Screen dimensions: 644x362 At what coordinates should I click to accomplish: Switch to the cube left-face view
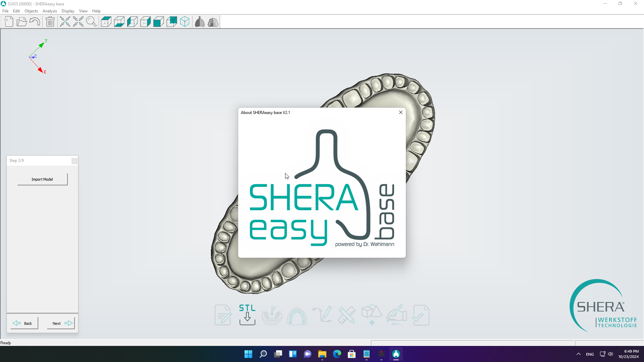[x=132, y=22]
